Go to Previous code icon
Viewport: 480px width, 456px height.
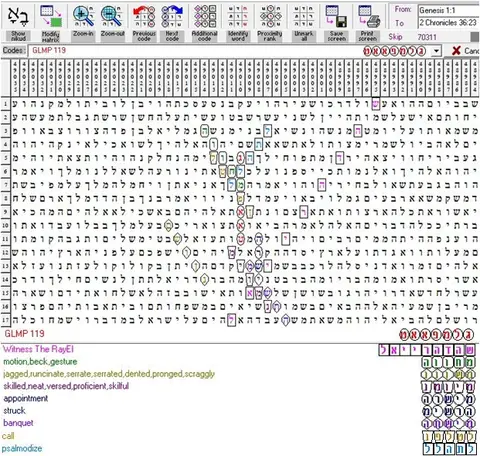[144, 16]
